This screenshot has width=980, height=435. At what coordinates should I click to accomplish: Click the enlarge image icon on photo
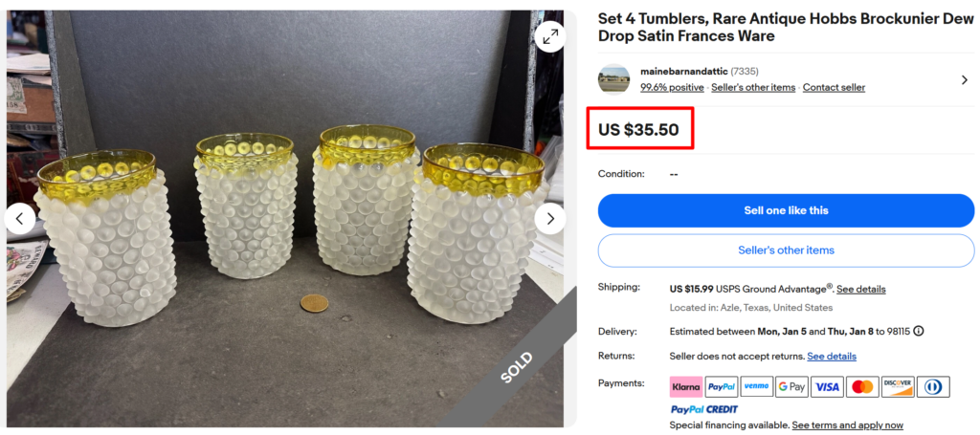point(549,37)
